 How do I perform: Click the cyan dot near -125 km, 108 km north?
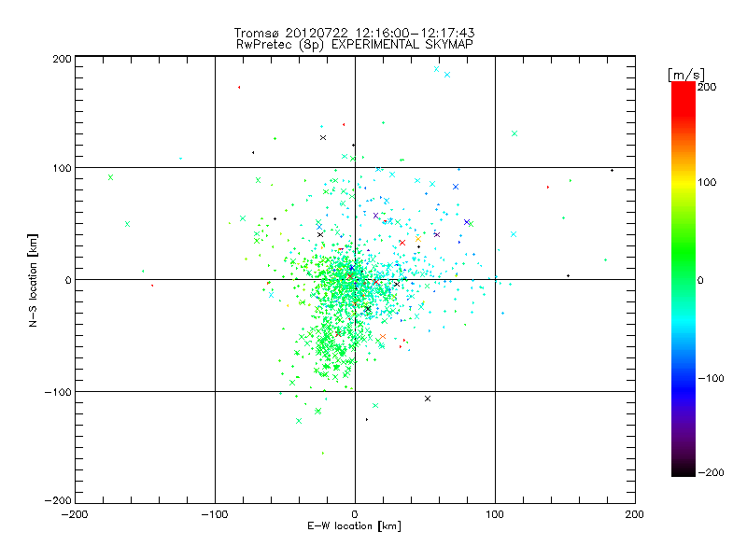[180, 159]
